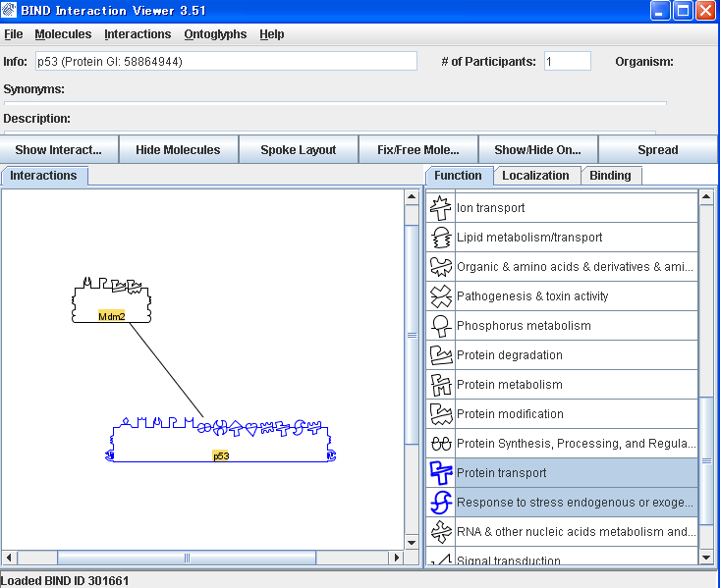Click the Protein degradation glyph icon
720x588 pixels.
point(440,354)
